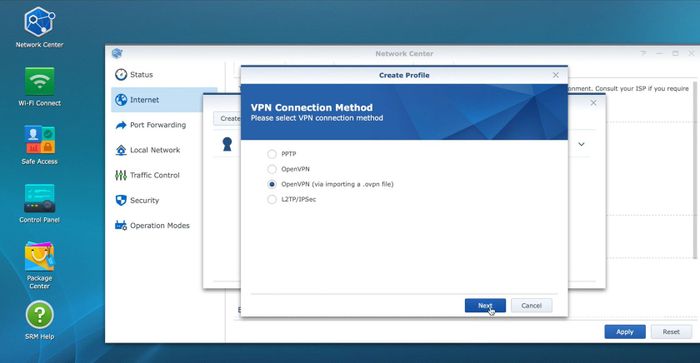This screenshot has height=363, width=700.
Task: Select the PPTP radio option
Action: pyautogui.click(x=272, y=154)
